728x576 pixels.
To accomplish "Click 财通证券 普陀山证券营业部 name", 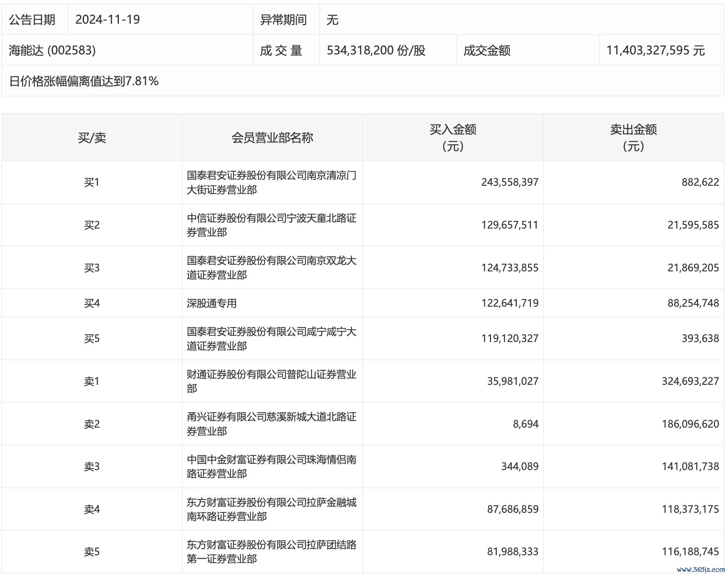I will tap(271, 382).
